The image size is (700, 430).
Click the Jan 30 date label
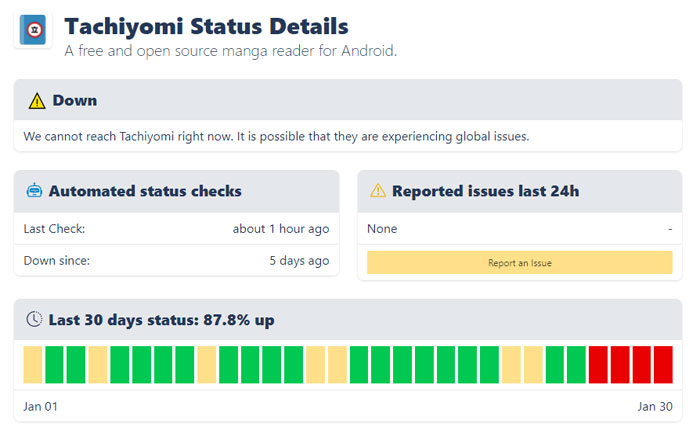click(655, 406)
